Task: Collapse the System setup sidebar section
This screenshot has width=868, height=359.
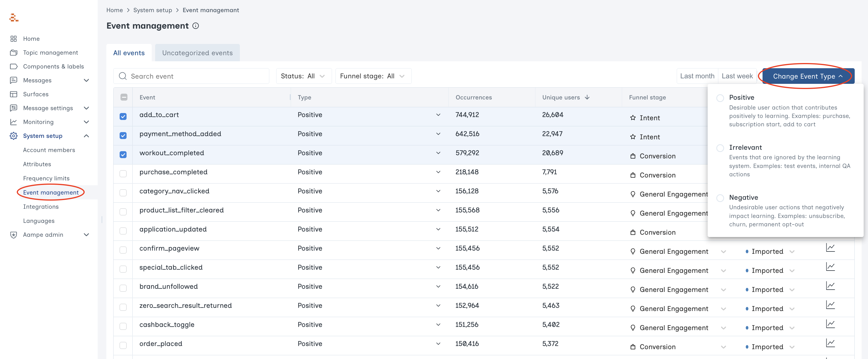Action: pyautogui.click(x=86, y=136)
